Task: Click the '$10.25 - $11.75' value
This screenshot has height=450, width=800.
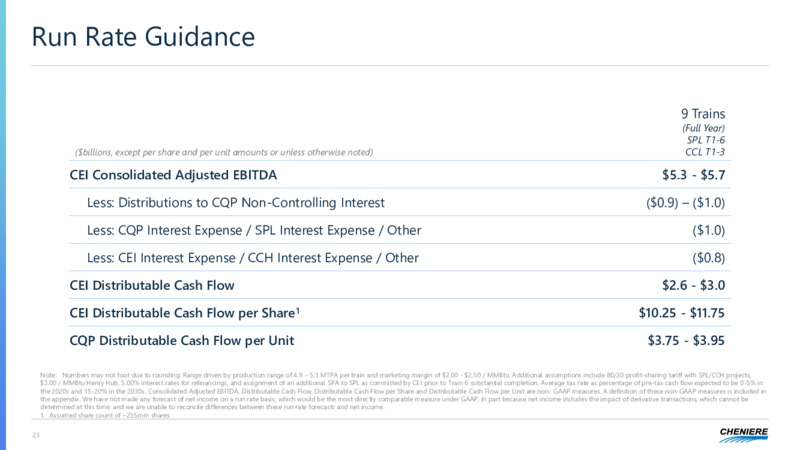Action: coord(682,313)
